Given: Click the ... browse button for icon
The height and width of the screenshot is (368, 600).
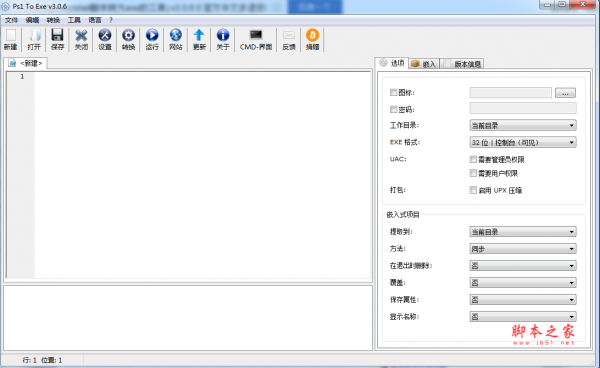Looking at the screenshot, I should pyautogui.click(x=565, y=93).
